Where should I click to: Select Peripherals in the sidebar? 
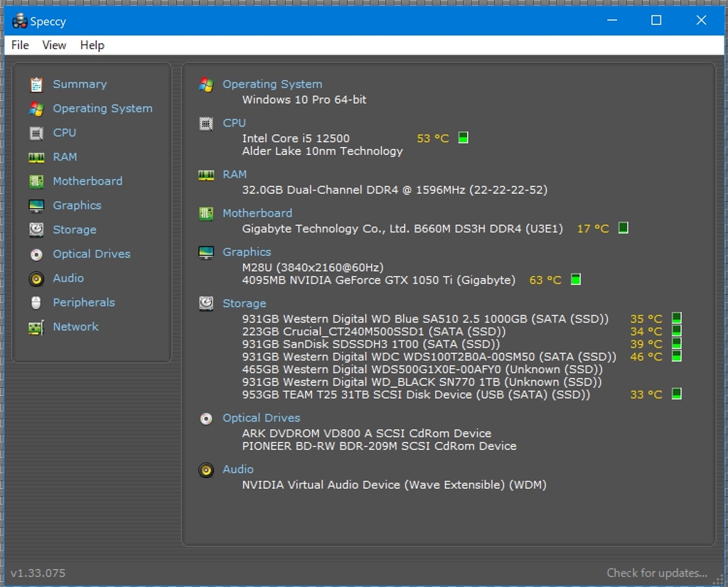click(84, 302)
